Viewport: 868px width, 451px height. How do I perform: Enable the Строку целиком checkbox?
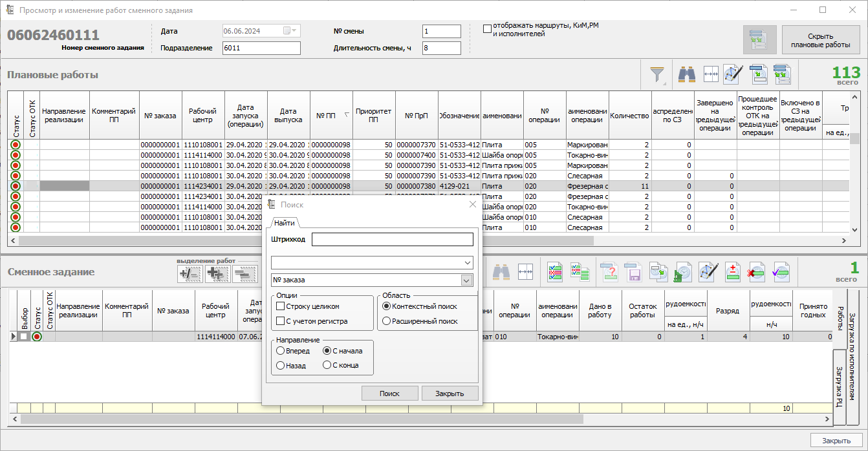[281, 306]
